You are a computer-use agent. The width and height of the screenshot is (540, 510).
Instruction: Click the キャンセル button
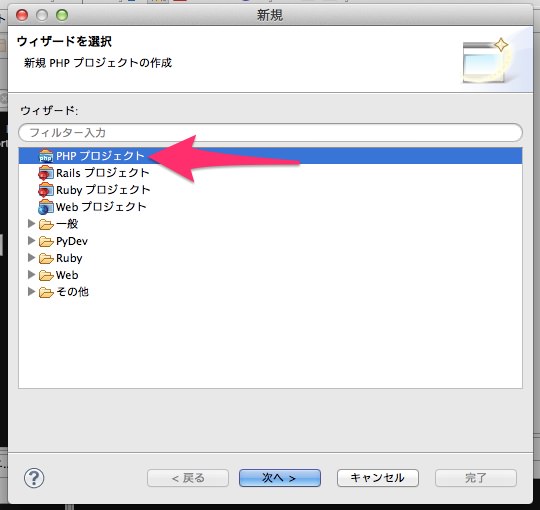coord(378,478)
